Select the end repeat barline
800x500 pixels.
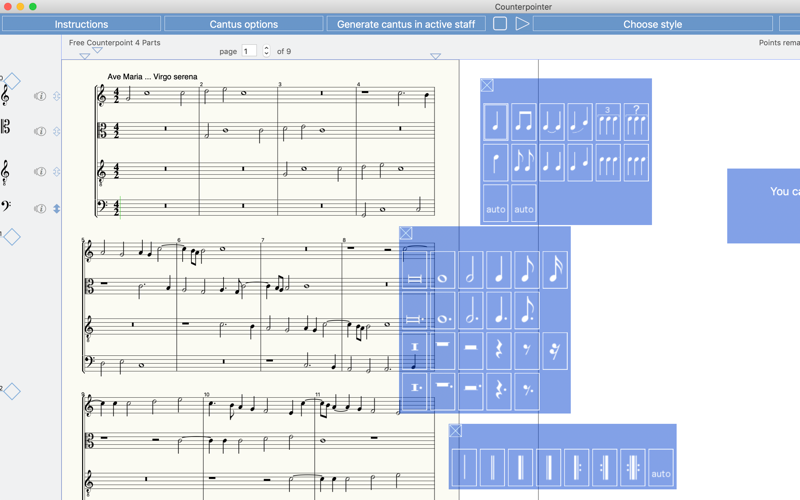pos(605,467)
